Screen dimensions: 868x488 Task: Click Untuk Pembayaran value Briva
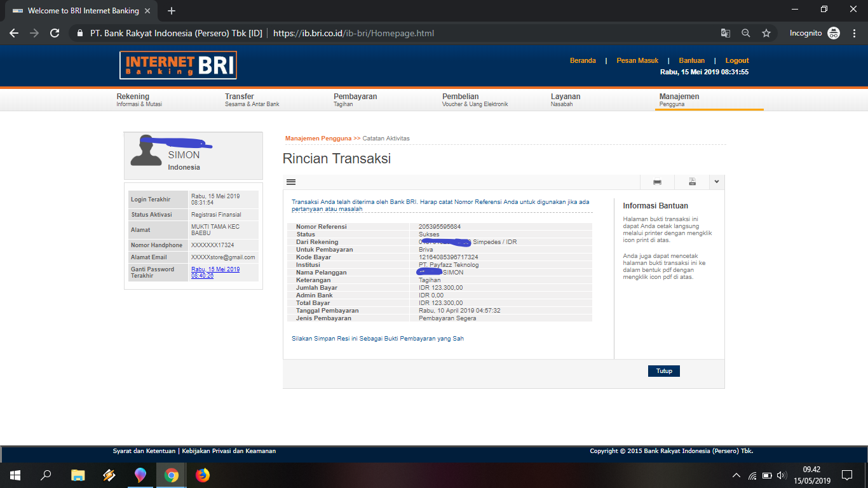pos(426,250)
